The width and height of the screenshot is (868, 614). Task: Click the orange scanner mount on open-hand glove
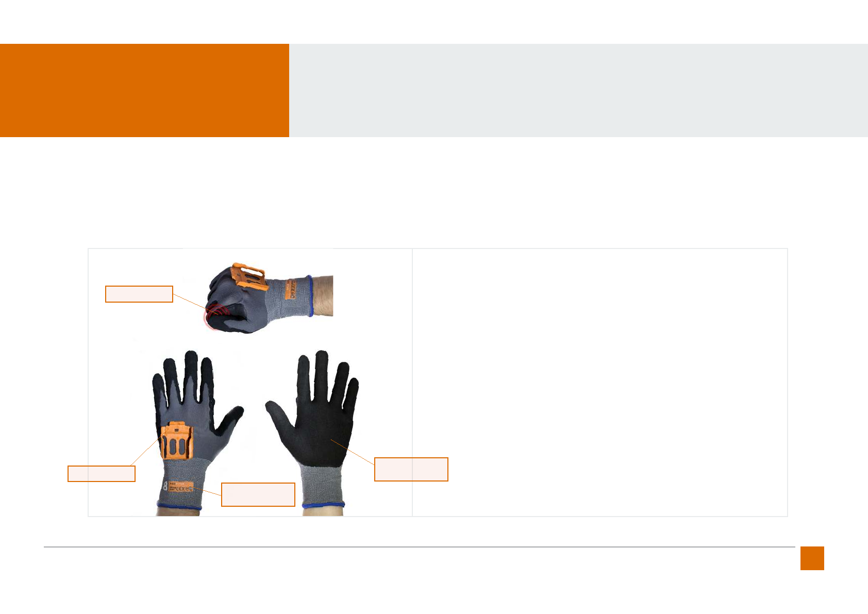point(177,441)
